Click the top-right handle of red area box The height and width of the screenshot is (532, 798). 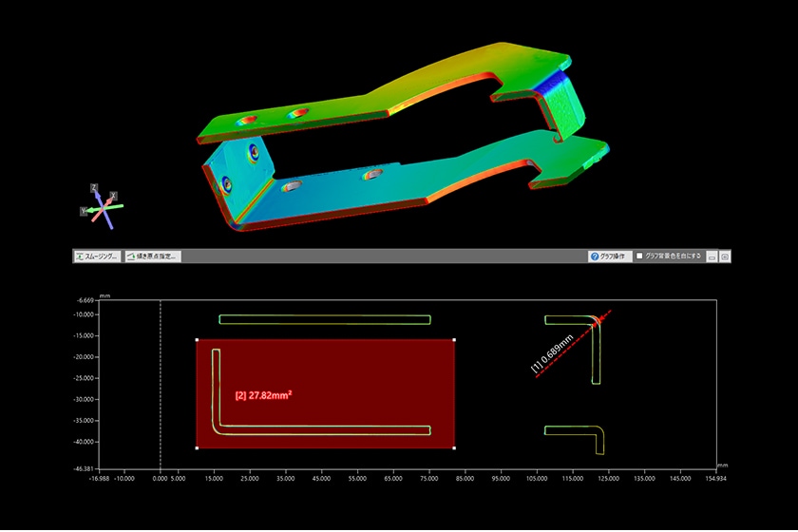(x=454, y=339)
